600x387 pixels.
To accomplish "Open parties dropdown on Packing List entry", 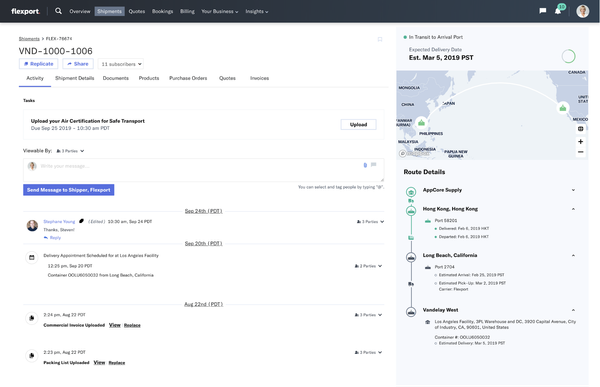I will pyautogui.click(x=368, y=353).
